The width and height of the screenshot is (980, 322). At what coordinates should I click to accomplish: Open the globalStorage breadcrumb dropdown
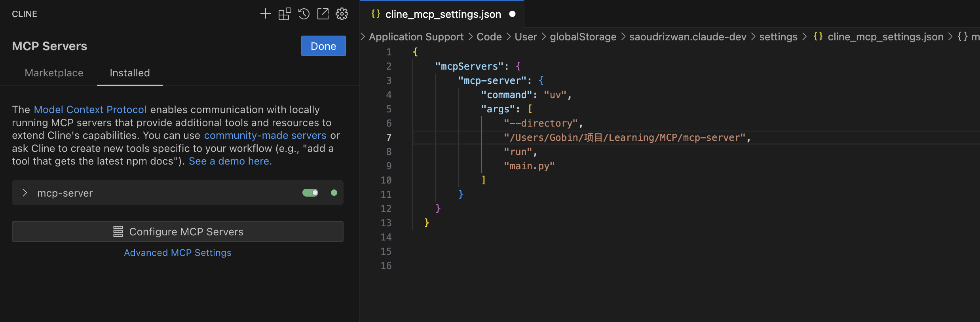click(x=583, y=37)
